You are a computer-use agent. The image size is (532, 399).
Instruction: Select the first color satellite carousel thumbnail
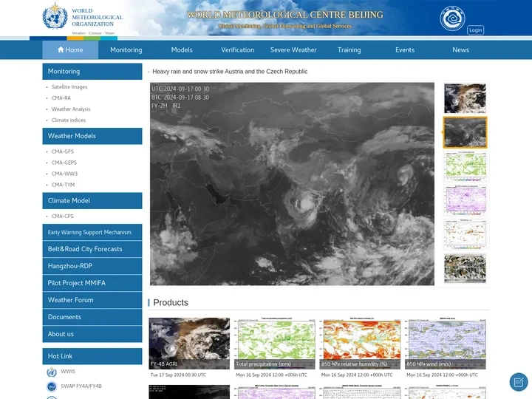465,98
